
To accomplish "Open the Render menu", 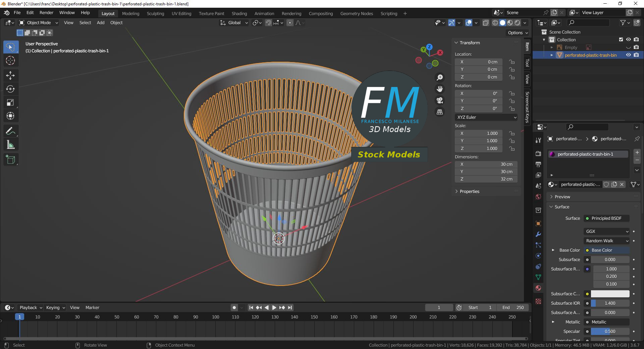I will (46, 13).
